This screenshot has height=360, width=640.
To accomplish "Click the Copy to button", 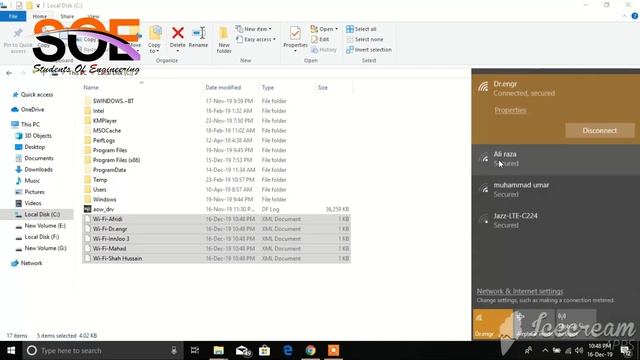I will click(154, 40).
